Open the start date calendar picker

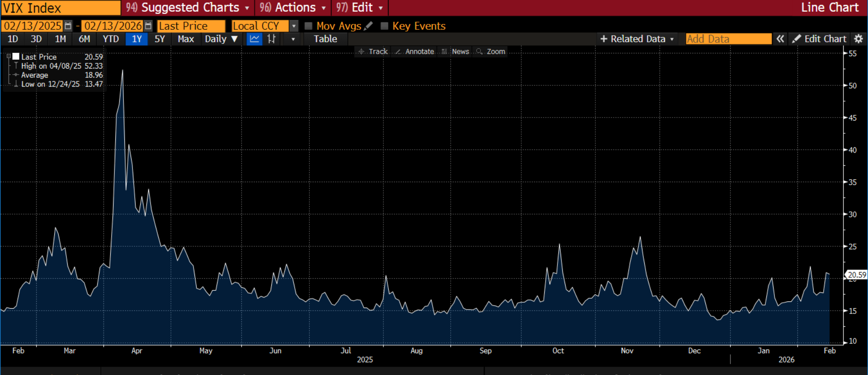[68, 26]
